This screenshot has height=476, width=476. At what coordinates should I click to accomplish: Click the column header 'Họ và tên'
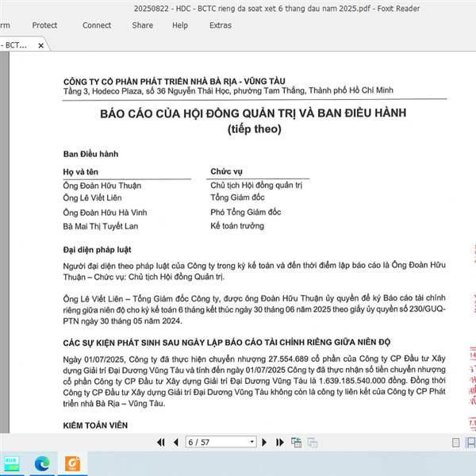(x=81, y=172)
